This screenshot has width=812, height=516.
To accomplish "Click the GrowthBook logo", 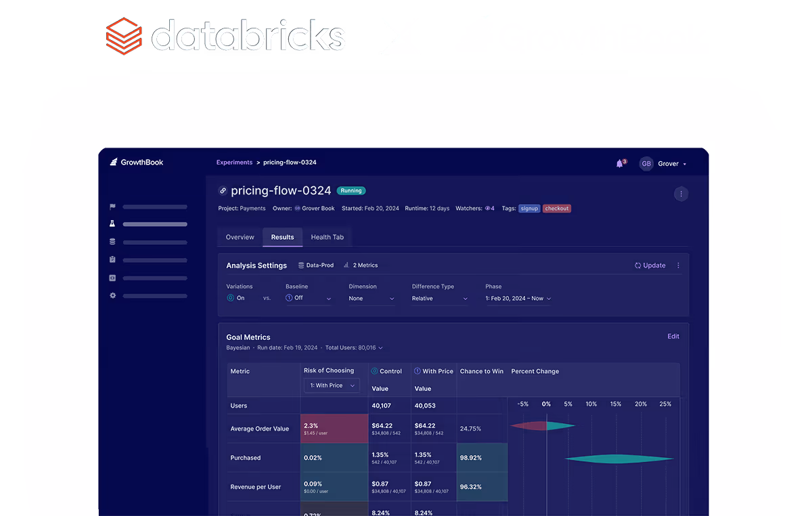I will (137, 163).
